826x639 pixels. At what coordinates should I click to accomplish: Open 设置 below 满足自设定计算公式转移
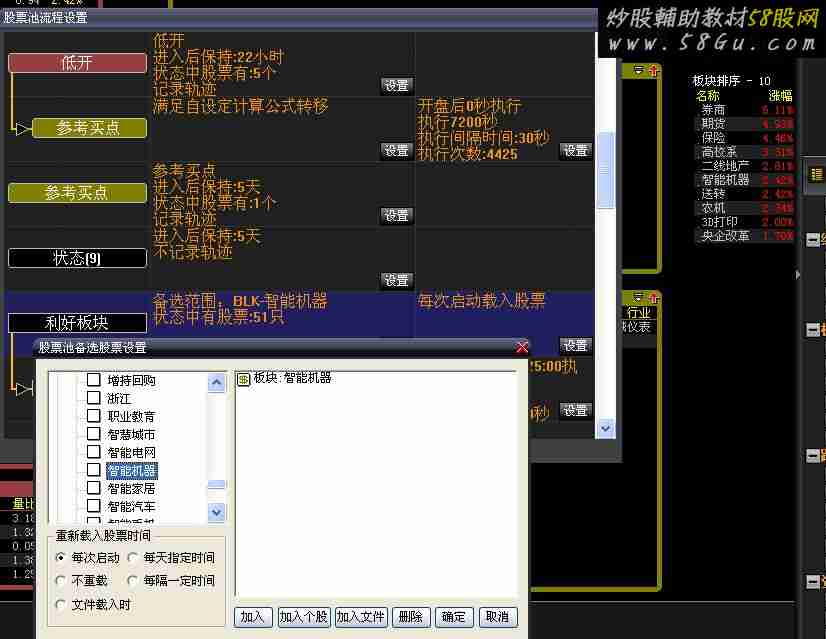[397, 151]
